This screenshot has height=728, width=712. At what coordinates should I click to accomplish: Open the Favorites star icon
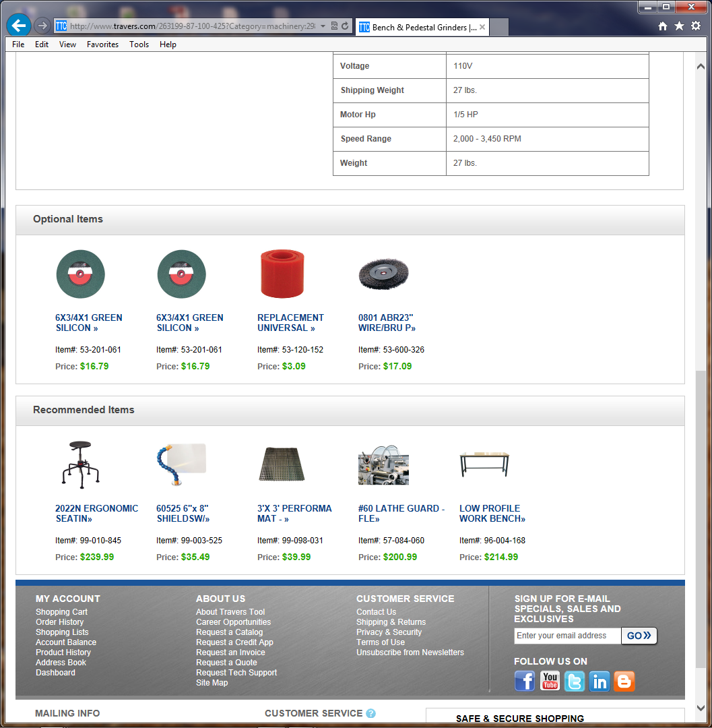click(x=679, y=26)
